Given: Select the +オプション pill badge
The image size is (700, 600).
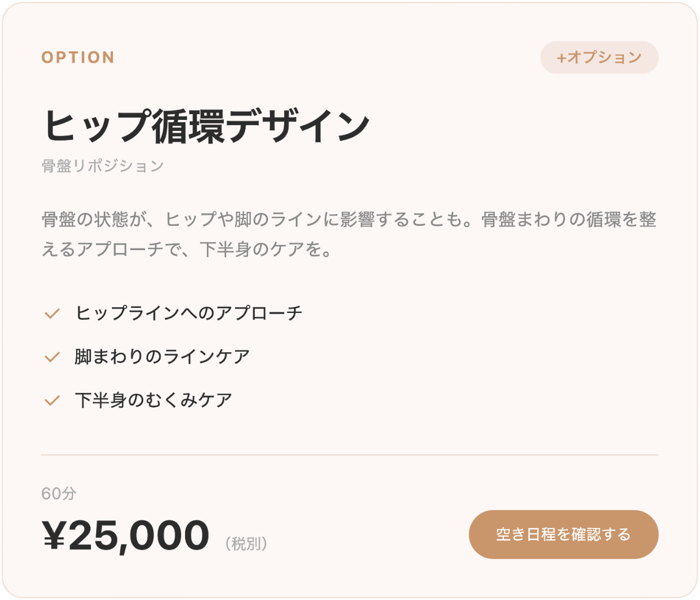Looking at the screenshot, I should 599,58.
